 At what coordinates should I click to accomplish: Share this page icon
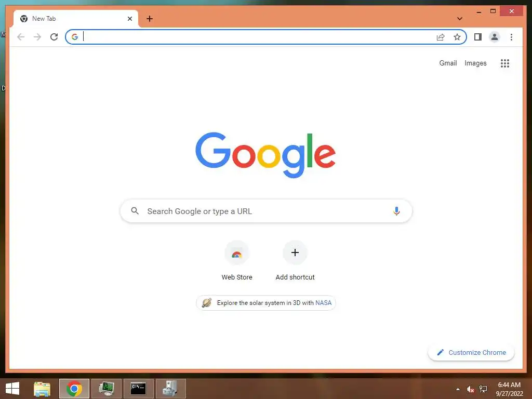tap(441, 37)
